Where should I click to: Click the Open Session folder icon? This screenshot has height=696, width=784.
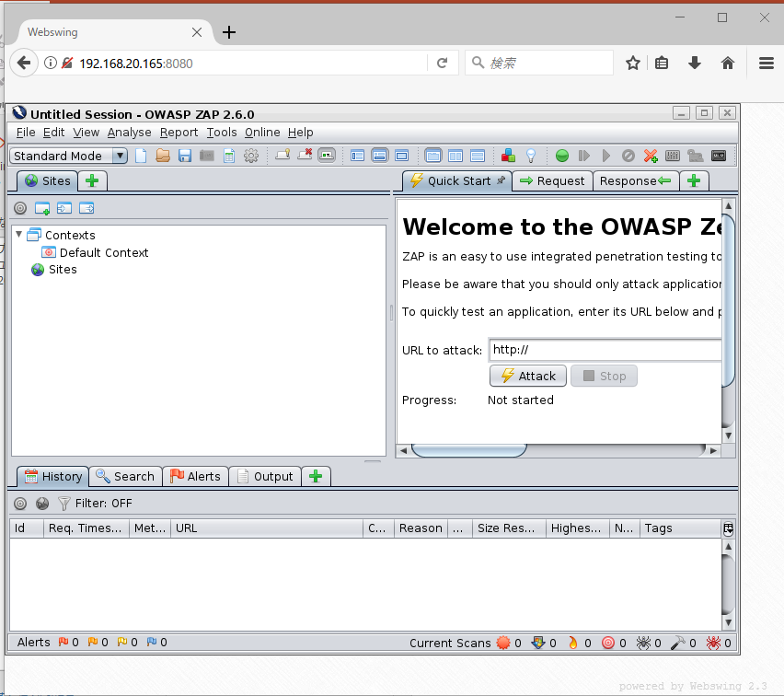coord(163,157)
